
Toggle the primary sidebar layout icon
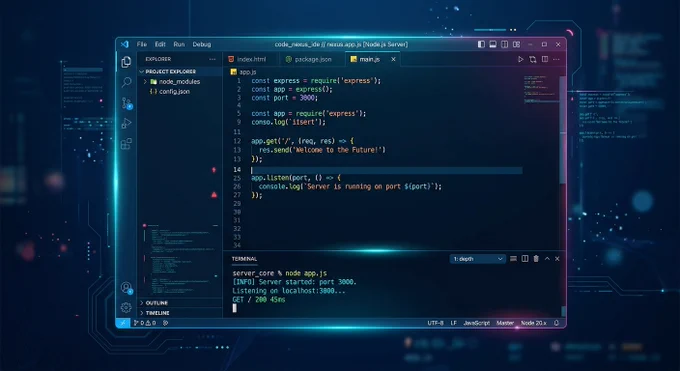(x=481, y=44)
